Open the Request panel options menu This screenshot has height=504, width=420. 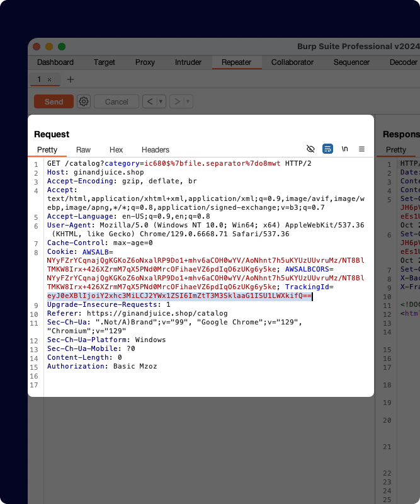pyautogui.click(x=361, y=149)
